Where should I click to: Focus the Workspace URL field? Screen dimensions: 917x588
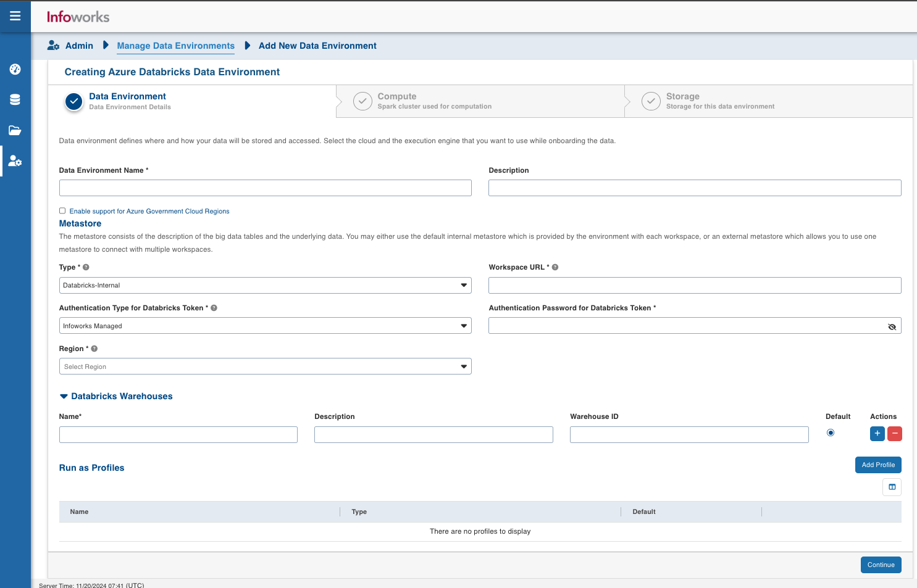(695, 285)
